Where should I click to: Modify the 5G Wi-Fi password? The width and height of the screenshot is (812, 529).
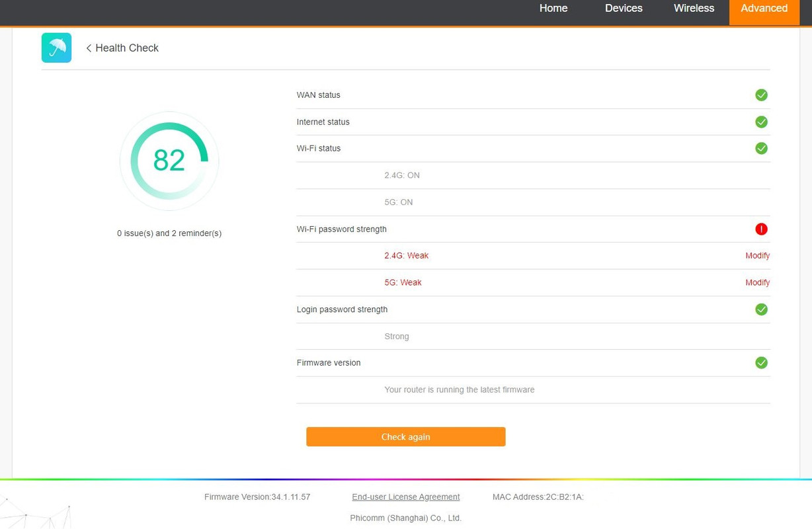(x=757, y=282)
